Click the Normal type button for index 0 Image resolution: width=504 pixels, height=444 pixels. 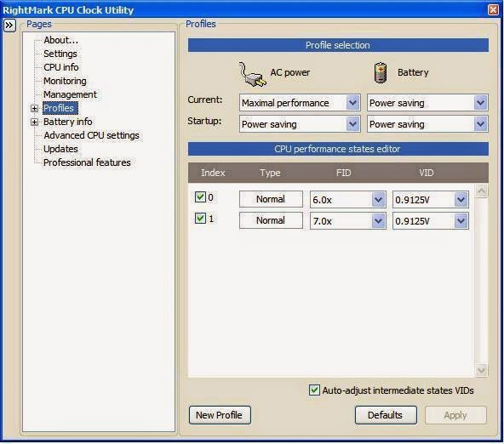click(x=271, y=199)
